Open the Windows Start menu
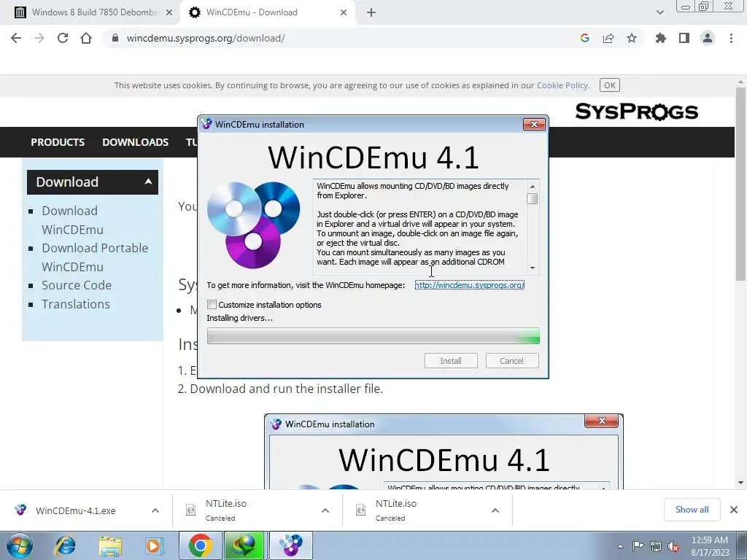This screenshot has width=747, height=560. pos(20,545)
